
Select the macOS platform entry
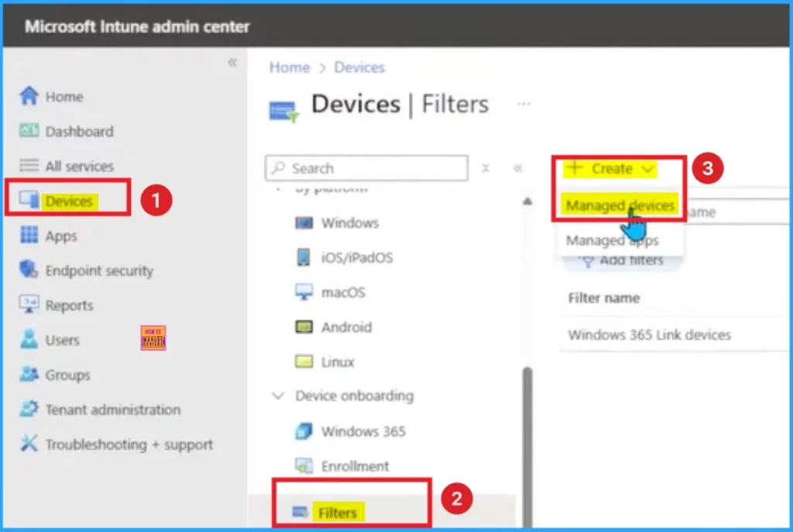343,292
